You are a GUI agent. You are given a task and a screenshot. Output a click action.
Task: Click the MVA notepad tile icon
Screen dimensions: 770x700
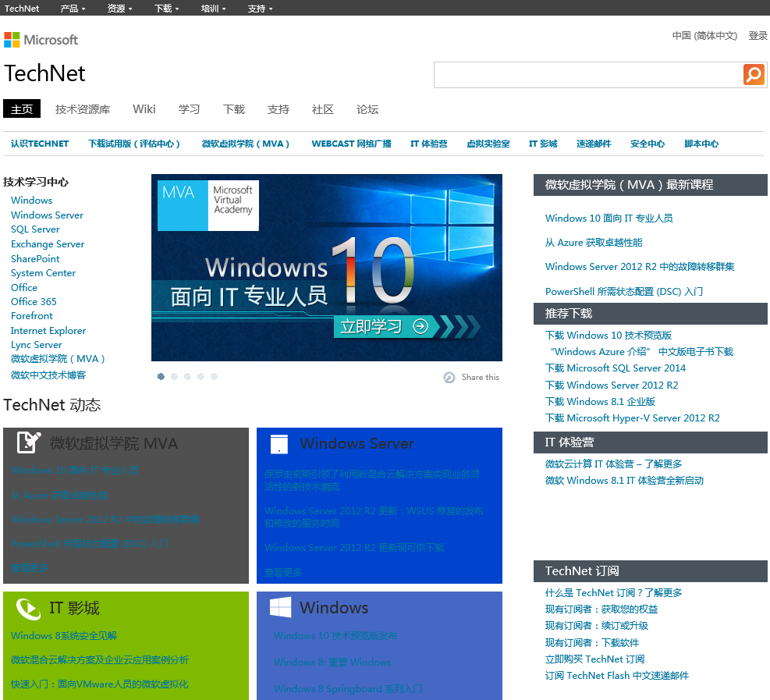pyautogui.click(x=29, y=442)
